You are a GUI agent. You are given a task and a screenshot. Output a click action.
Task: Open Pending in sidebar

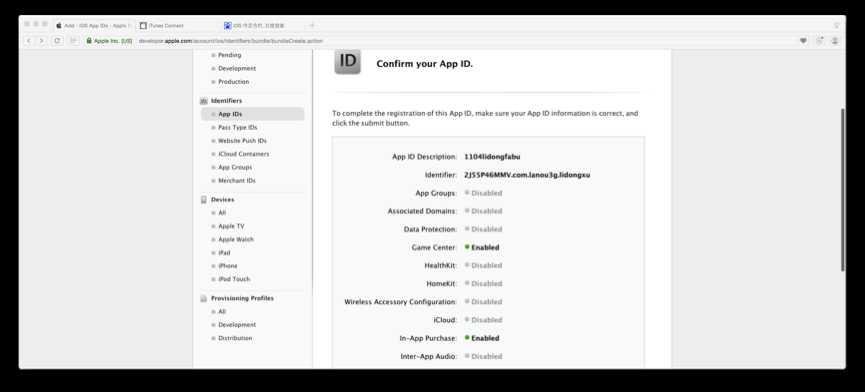coord(229,55)
